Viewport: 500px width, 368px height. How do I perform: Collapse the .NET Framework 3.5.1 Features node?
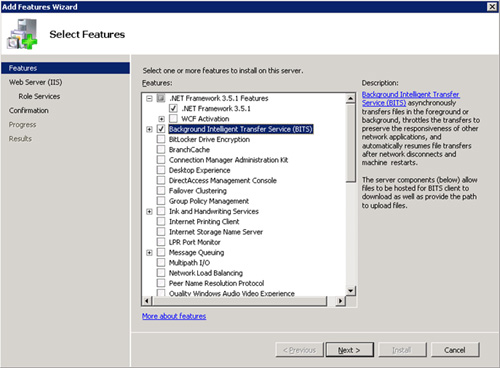(x=149, y=98)
